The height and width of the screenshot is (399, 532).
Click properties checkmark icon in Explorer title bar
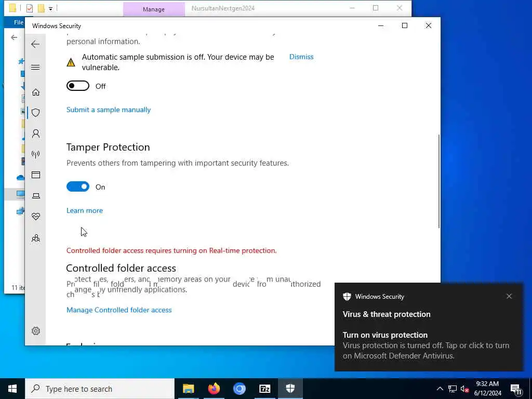click(x=30, y=8)
